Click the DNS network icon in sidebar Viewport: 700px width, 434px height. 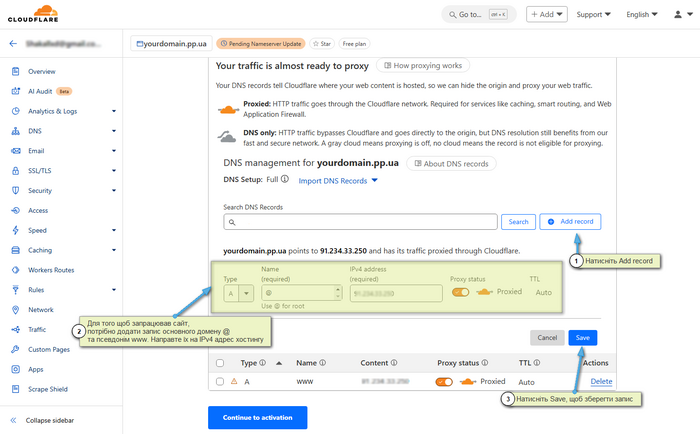coord(16,131)
